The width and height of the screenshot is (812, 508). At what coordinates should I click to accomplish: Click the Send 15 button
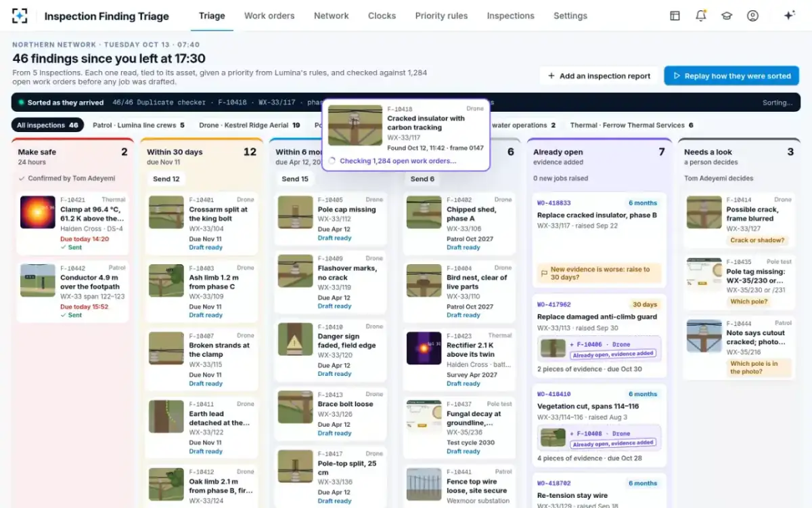(295, 179)
